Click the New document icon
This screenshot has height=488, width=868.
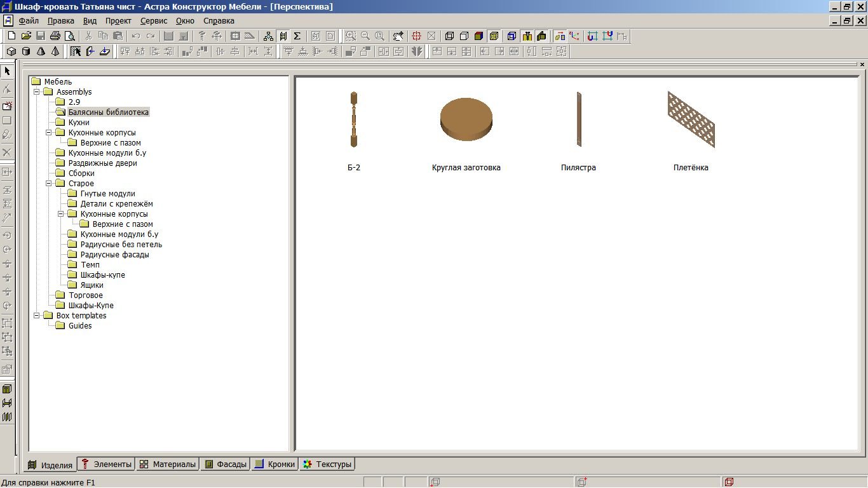coord(11,36)
